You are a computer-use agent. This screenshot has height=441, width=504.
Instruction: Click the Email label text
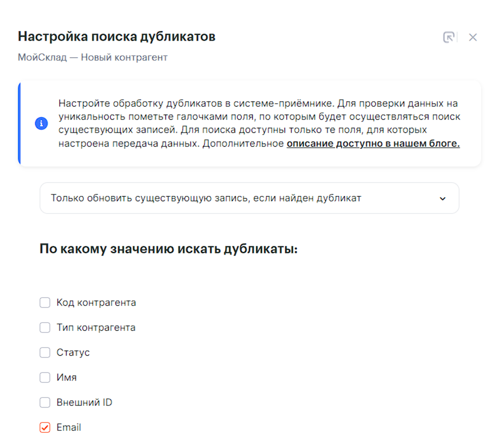coord(69,428)
